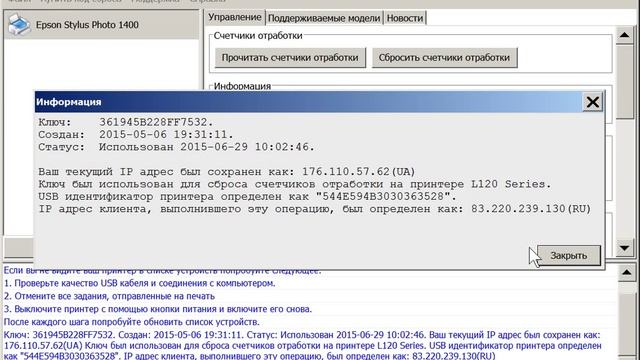Click the log line '2. Отмените все задания, отправленные на печать'
The width and height of the screenshot is (640, 360).
point(109,296)
